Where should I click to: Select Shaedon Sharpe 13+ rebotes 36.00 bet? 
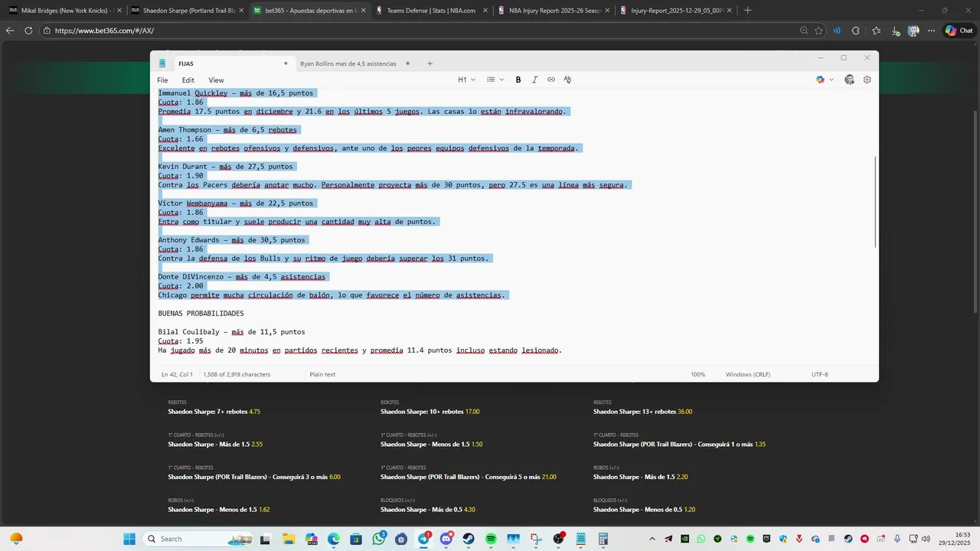pyautogui.click(x=643, y=412)
